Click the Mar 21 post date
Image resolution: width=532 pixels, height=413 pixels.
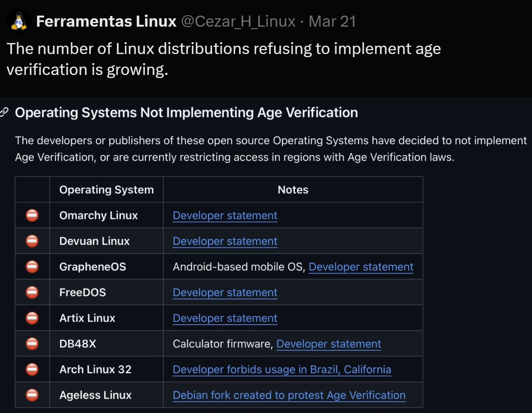pyautogui.click(x=332, y=21)
